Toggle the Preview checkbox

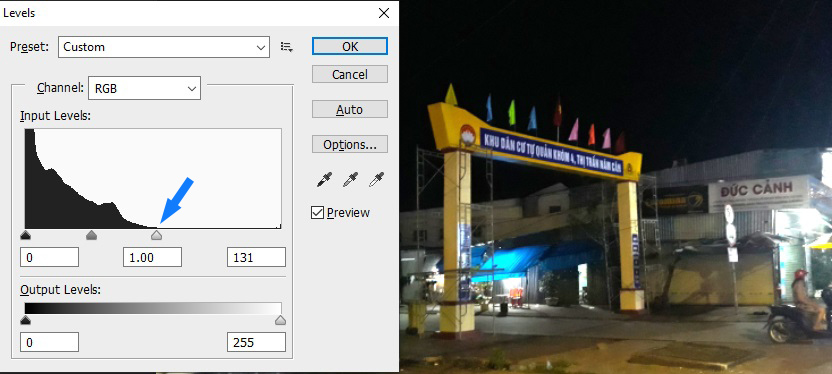(x=317, y=213)
